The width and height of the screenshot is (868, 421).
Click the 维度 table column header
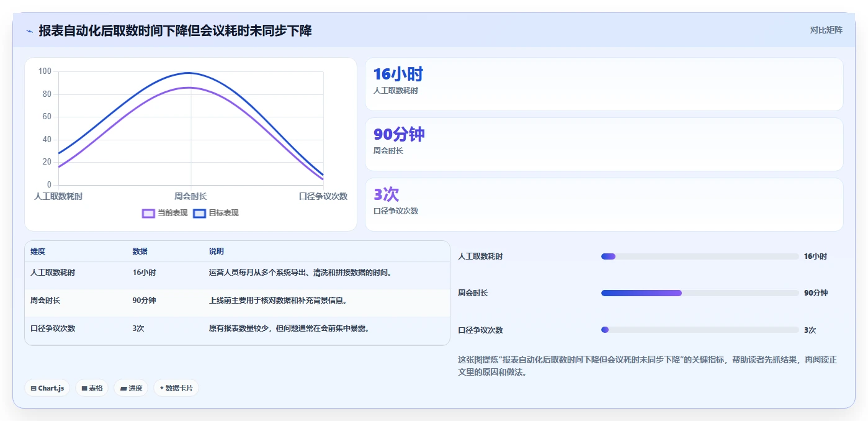pos(38,251)
